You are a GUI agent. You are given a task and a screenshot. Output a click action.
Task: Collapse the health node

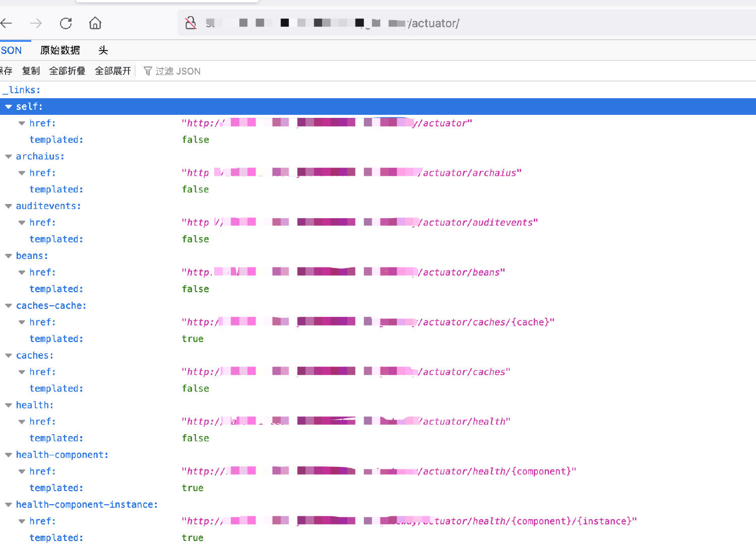(9, 405)
